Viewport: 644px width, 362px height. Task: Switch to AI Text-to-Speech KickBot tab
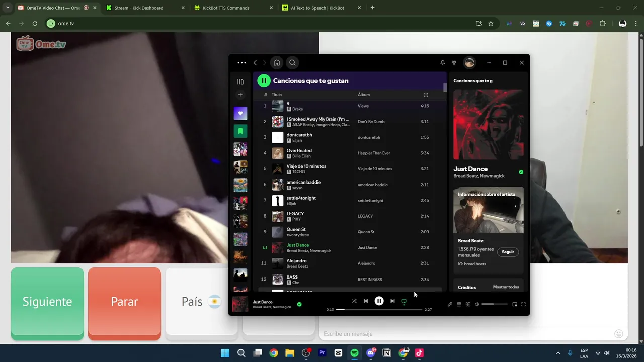pyautogui.click(x=321, y=8)
